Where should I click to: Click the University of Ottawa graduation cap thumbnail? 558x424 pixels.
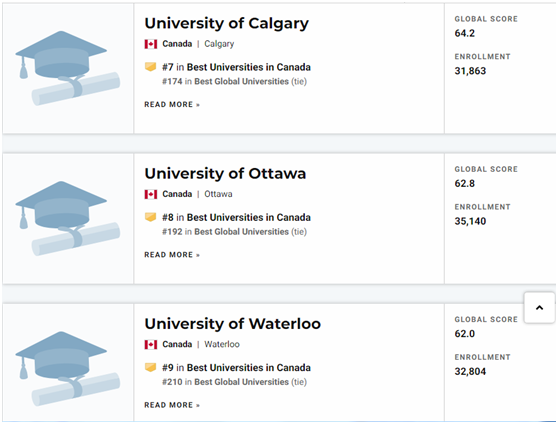[x=68, y=218]
